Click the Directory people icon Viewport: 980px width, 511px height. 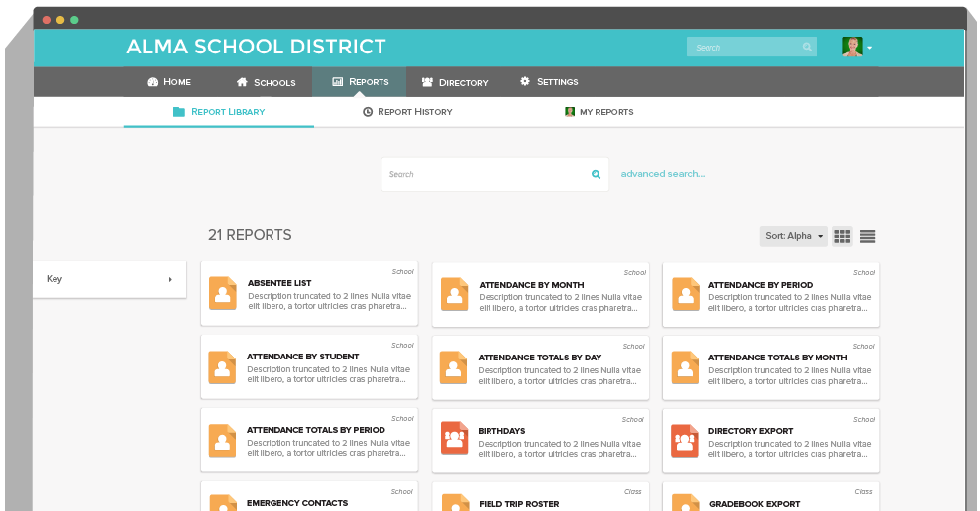tap(427, 82)
